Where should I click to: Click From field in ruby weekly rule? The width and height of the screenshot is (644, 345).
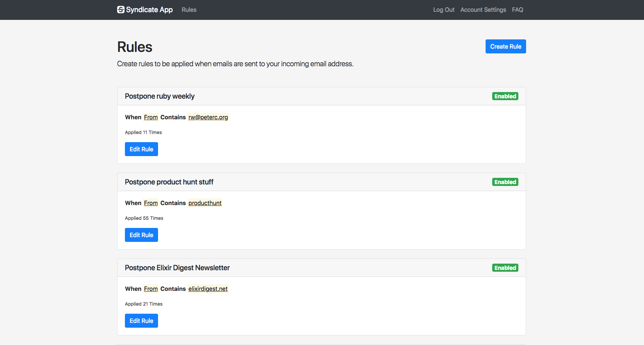[151, 117]
